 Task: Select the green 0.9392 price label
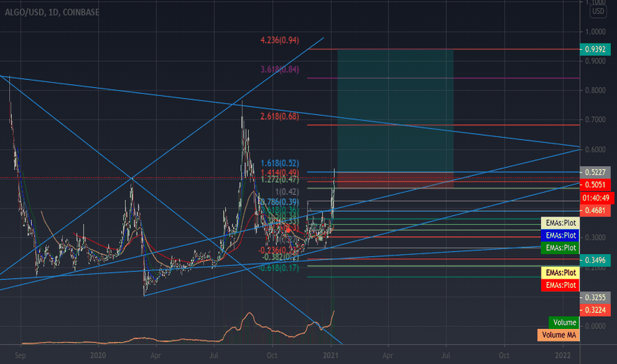(595, 49)
